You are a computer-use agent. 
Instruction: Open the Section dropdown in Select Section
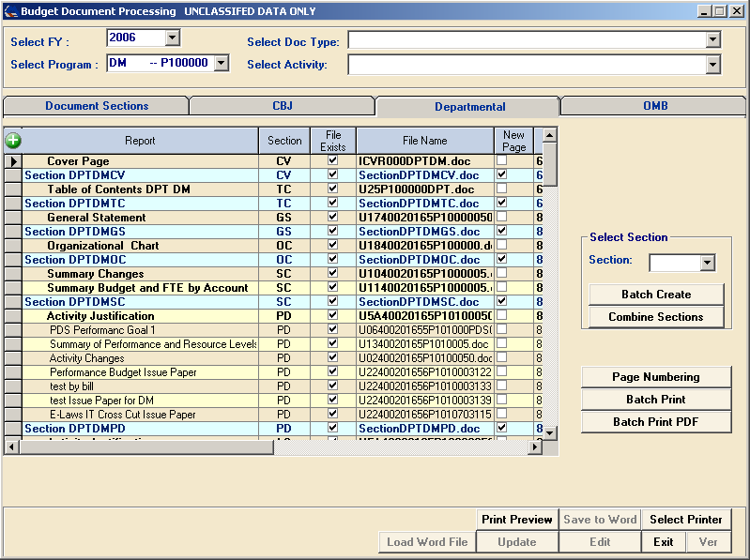coord(708,263)
